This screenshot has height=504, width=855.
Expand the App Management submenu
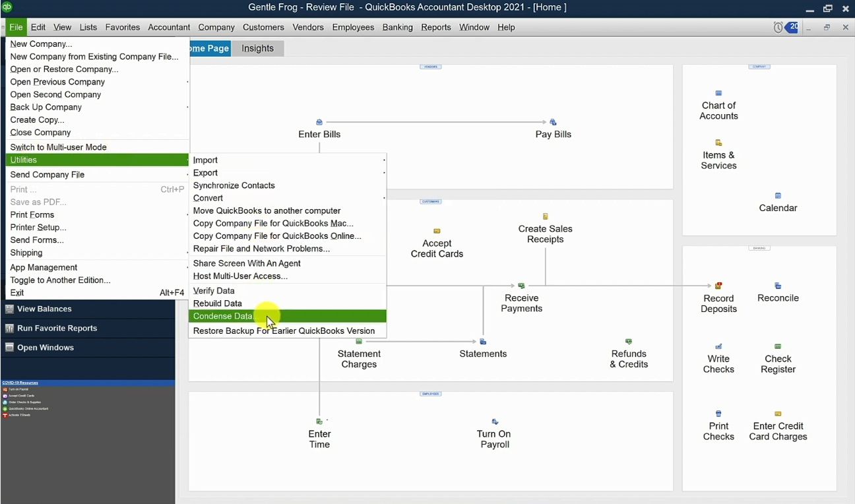(x=98, y=267)
